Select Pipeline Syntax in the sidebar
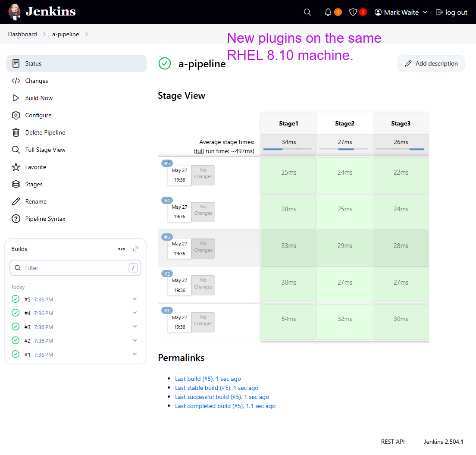Screen dimensions: 476x455 pos(45,219)
